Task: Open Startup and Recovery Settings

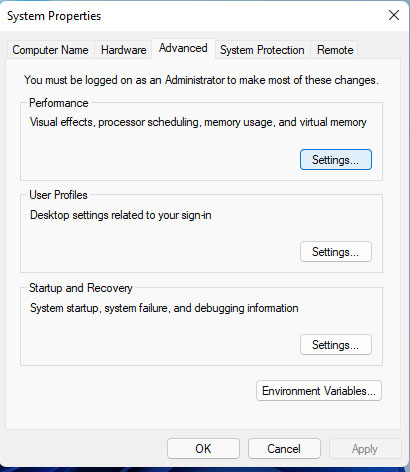Action: pos(336,345)
